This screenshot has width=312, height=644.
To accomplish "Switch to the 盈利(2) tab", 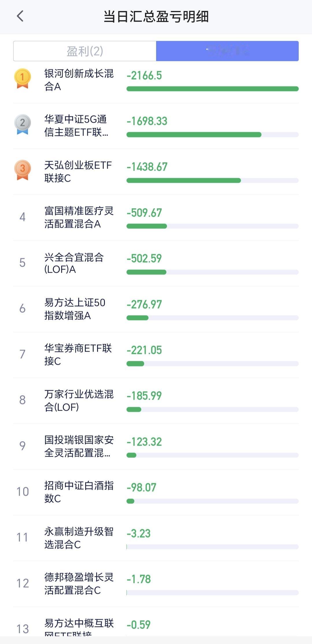I will (x=85, y=51).
